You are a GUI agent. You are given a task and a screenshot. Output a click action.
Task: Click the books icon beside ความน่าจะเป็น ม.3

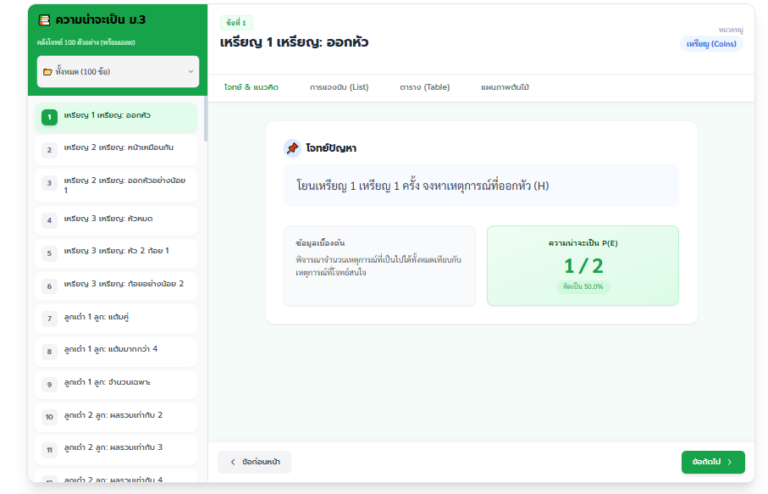click(x=44, y=20)
